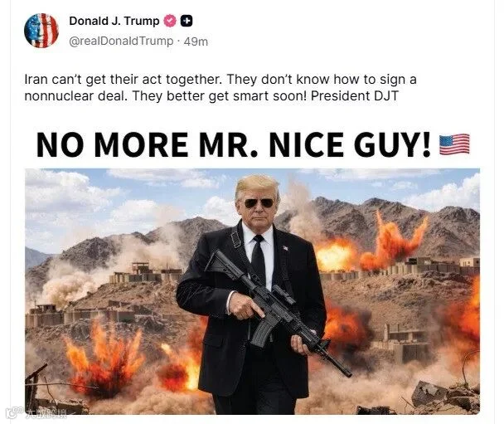Click the "NO MORE MR. NICE GUY!" headline

click(234, 144)
